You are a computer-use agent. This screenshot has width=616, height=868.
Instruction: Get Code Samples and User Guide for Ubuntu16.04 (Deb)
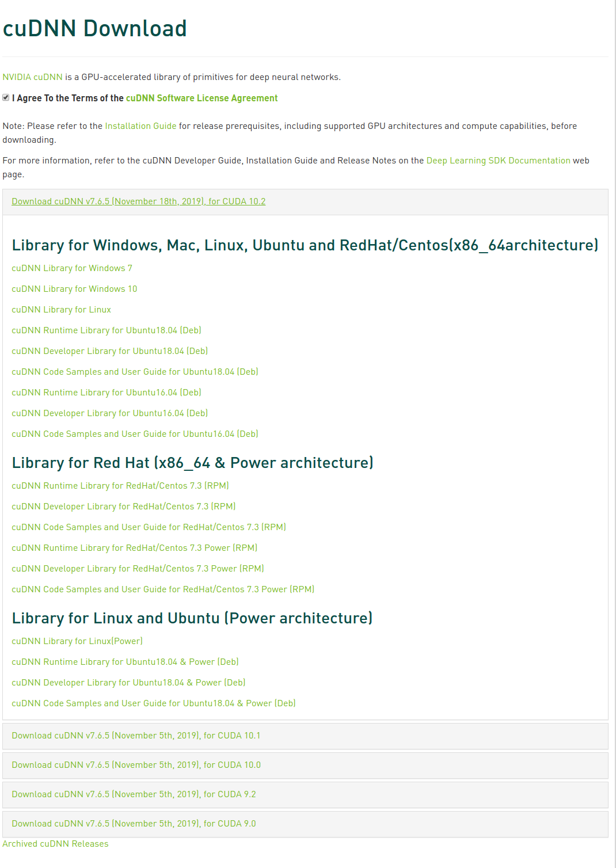point(135,434)
